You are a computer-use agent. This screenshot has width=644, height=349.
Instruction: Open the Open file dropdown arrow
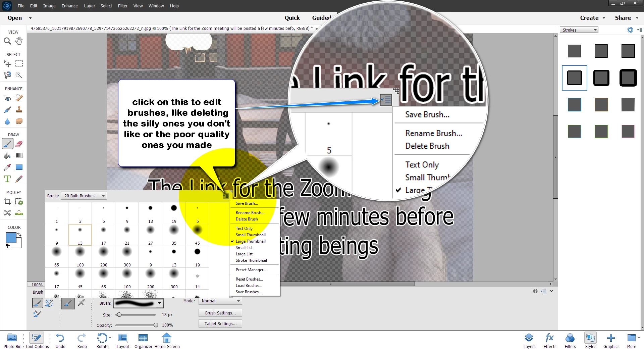pyautogui.click(x=30, y=18)
